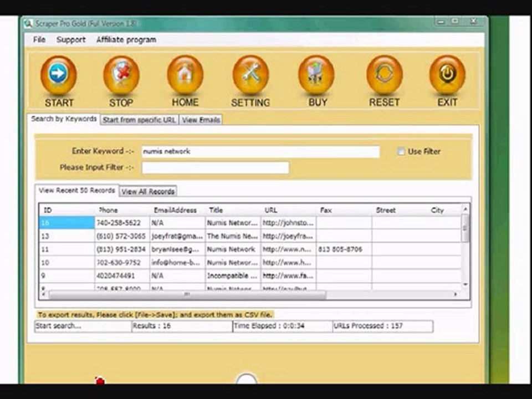Click email cell starting bryanisee@g
The image size is (532, 399).
point(178,249)
